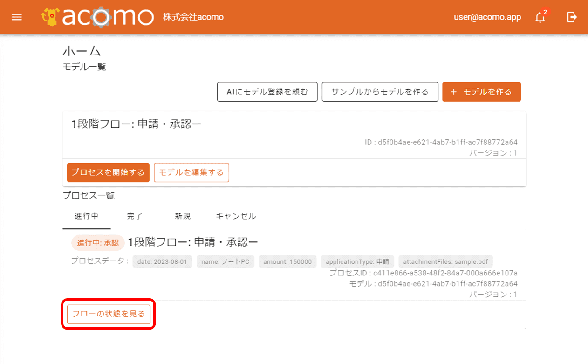
Task: Click the logout icon
Action: pos(571,17)
